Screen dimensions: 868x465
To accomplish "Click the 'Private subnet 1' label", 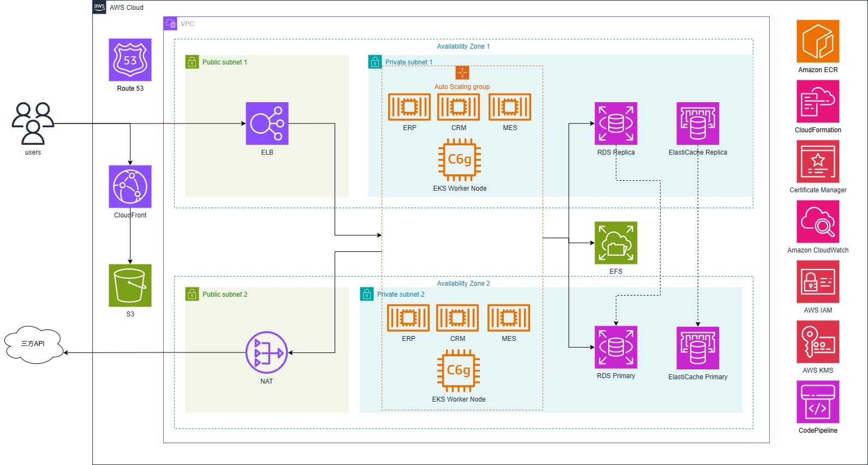I will [x=409, y=62].
